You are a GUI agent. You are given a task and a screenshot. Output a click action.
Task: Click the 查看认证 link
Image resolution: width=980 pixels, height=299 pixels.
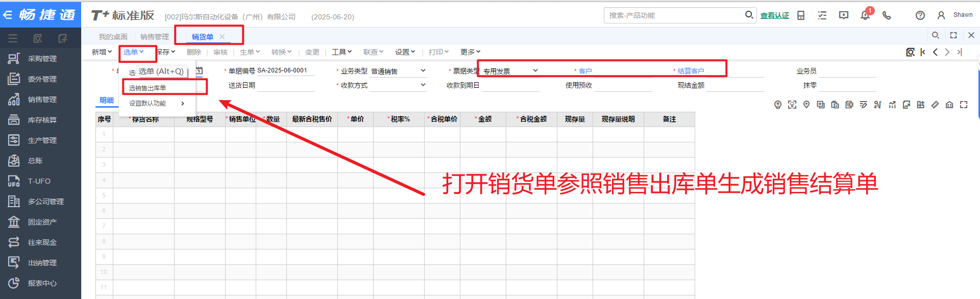click(774, 16)
